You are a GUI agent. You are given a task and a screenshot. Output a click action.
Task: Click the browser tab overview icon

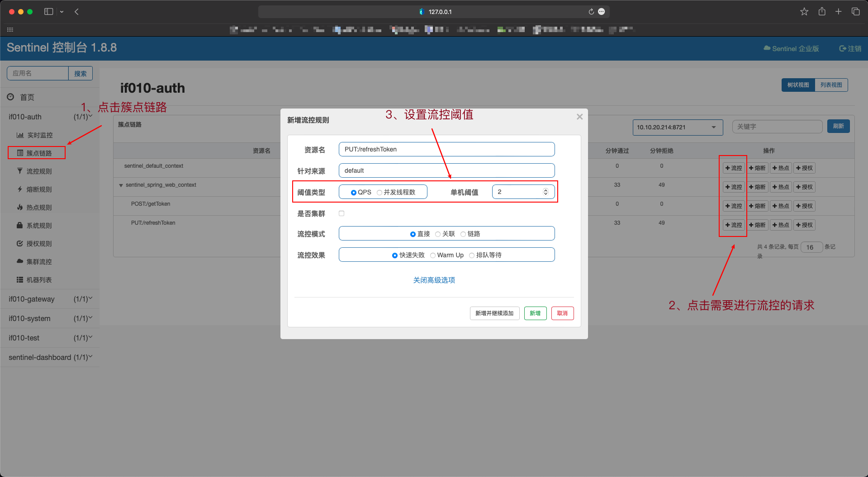(x=855, y=12)
